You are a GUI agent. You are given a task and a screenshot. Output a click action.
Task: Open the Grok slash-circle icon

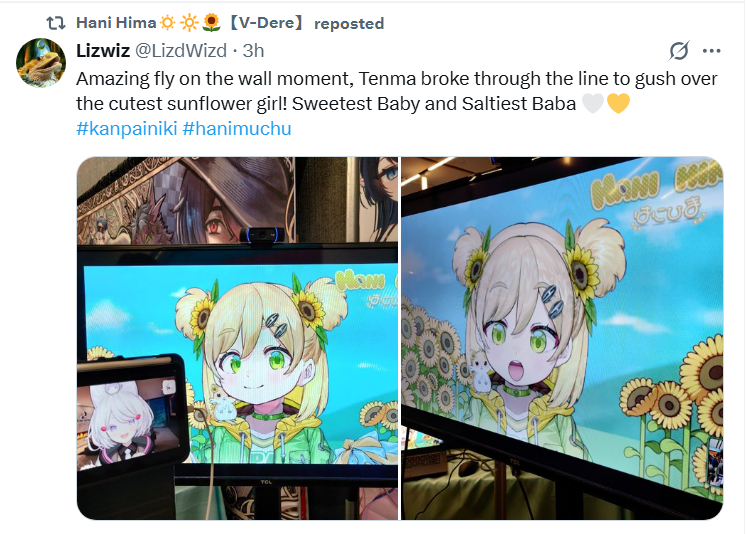coord(678,50)
